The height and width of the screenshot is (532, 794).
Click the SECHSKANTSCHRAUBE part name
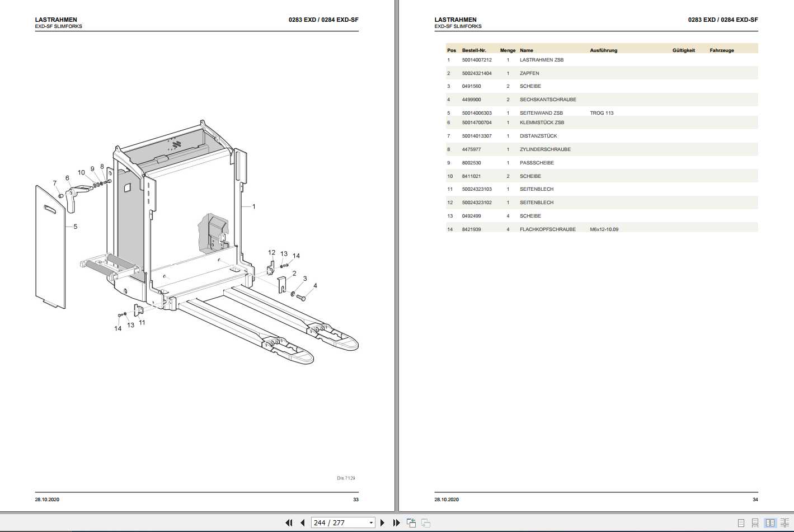[548, 100]
